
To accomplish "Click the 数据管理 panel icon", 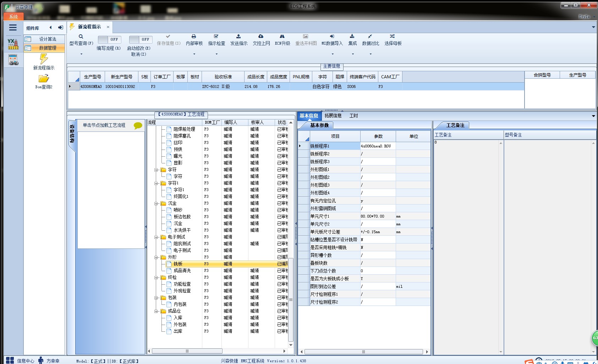I will point(28,48).
